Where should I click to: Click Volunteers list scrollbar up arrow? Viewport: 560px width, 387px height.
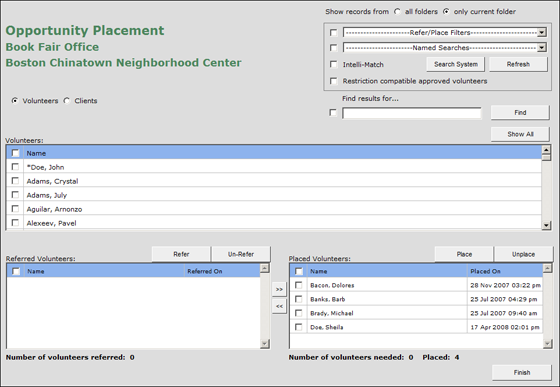[546, 150]
